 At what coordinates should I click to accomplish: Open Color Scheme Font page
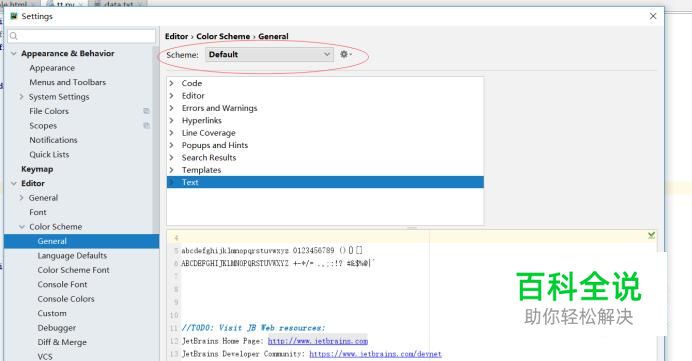click(x=73, y=270)
